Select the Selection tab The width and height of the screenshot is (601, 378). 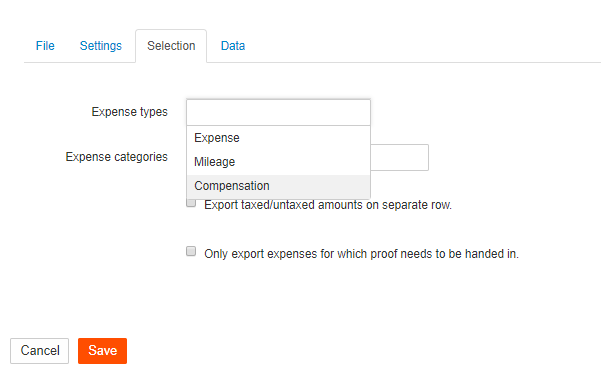[x=171, y=46]
